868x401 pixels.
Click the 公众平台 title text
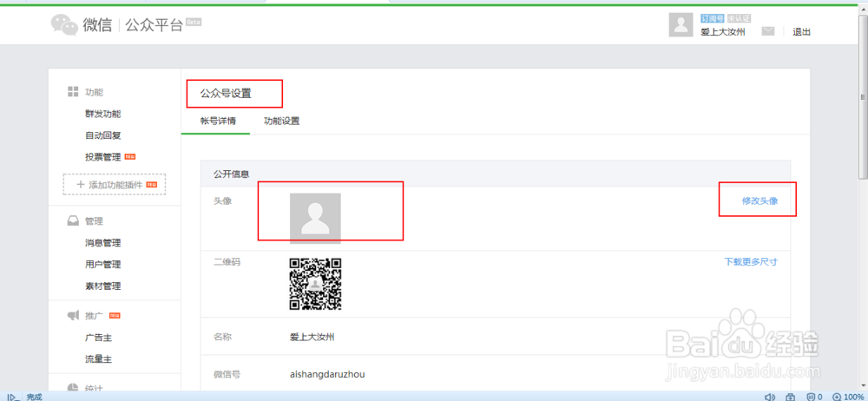[154, 25]
